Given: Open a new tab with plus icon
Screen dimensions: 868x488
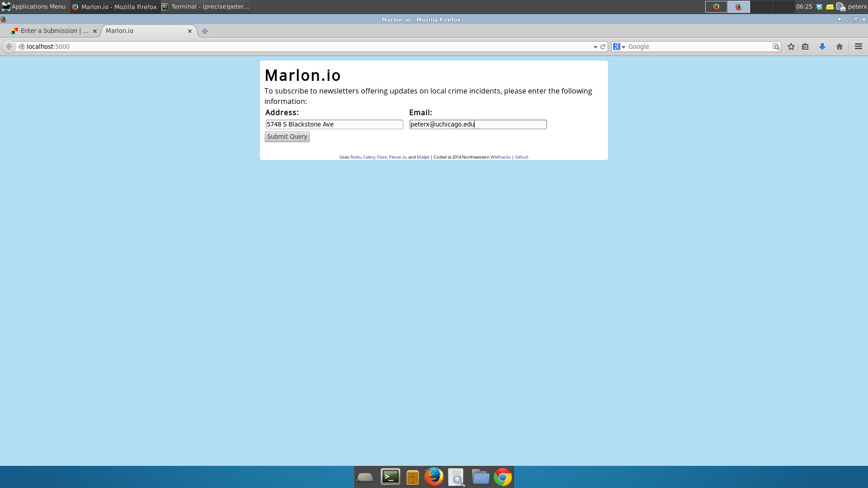Looking at the screenshot, I should (x=205, y=31).
